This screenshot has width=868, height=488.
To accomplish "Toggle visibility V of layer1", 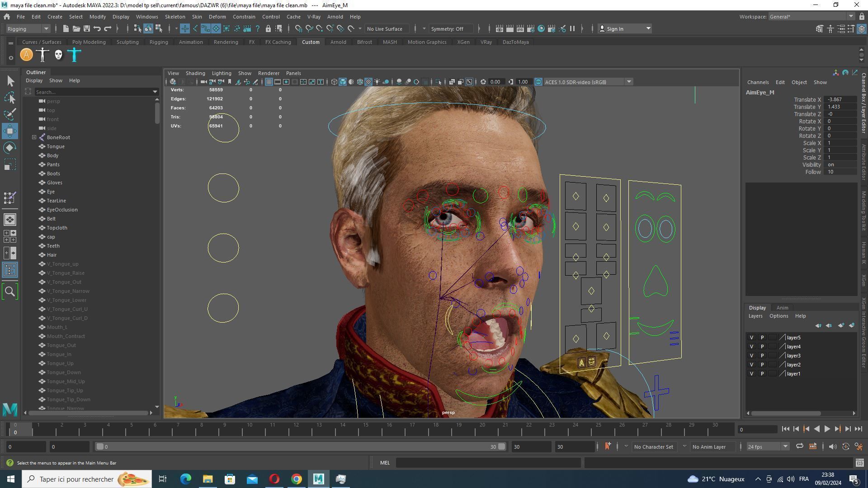I will click(x=751, y=374).
